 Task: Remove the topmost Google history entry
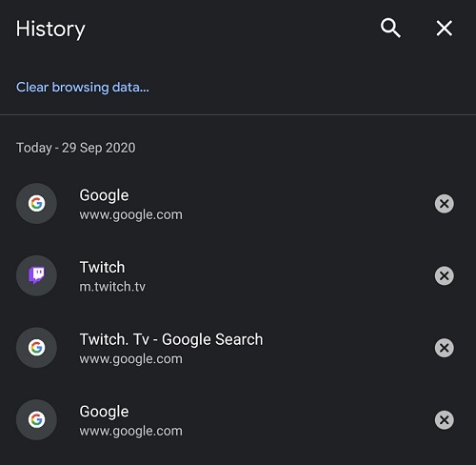[445, 204]
